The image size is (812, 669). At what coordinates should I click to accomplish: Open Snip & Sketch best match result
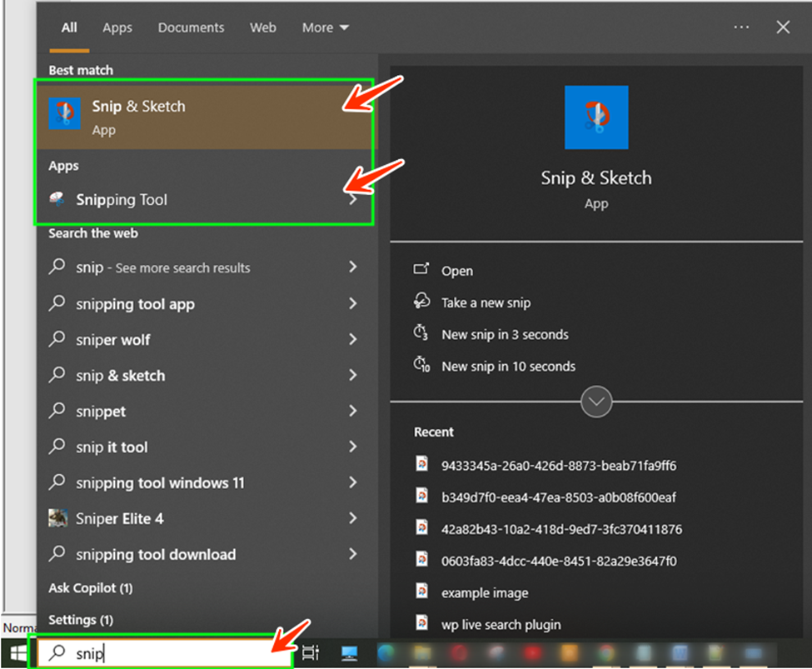207,117
